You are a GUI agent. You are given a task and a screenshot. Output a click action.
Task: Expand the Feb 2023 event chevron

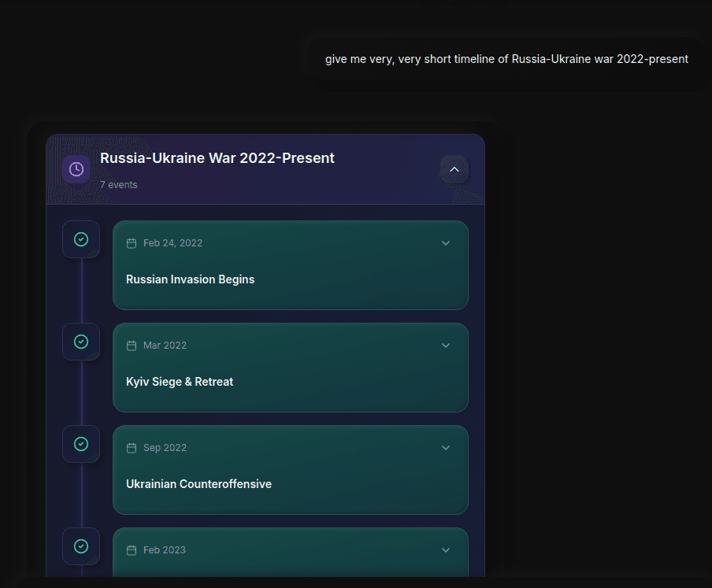coord(446,550)
